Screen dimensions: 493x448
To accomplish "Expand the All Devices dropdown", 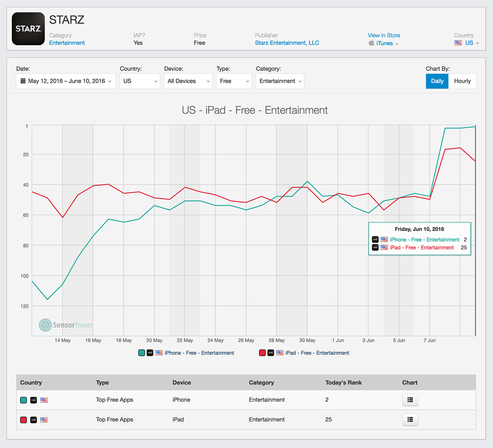I will coord(188,81).
